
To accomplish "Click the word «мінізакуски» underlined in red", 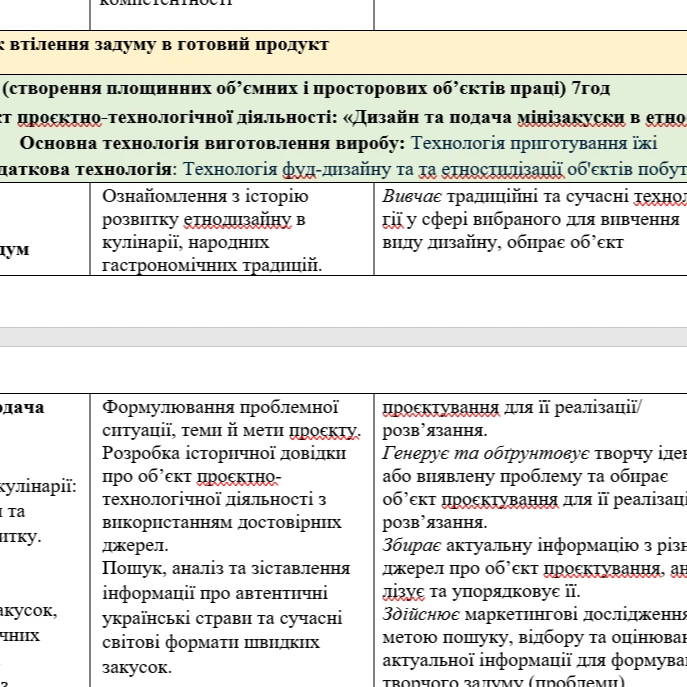I will tap(572, 117).
